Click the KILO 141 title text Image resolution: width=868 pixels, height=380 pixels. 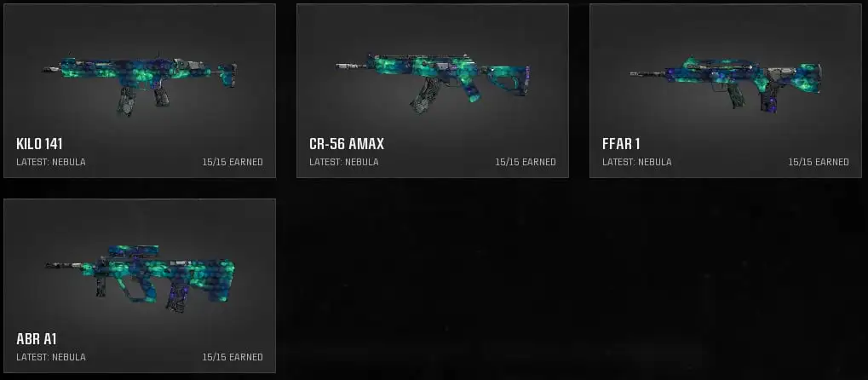[x=39, y=144]
